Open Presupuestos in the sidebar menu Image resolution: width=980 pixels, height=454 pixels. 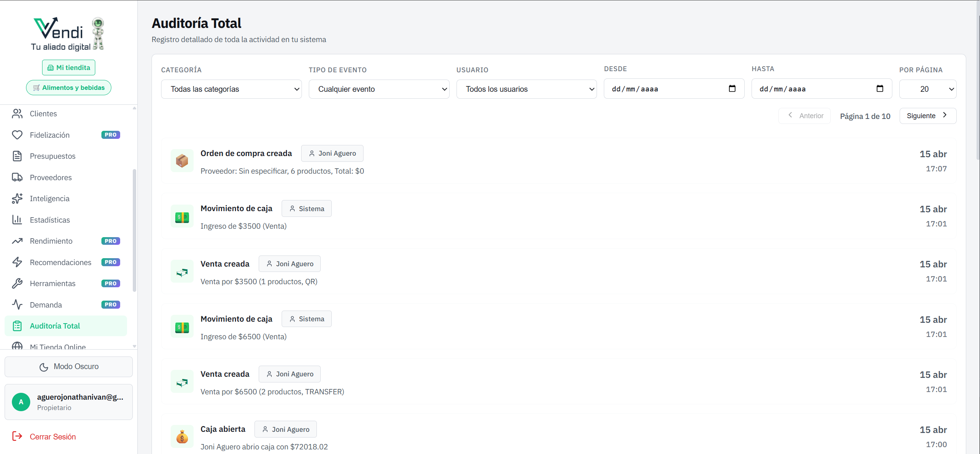(x=53, y=156)
